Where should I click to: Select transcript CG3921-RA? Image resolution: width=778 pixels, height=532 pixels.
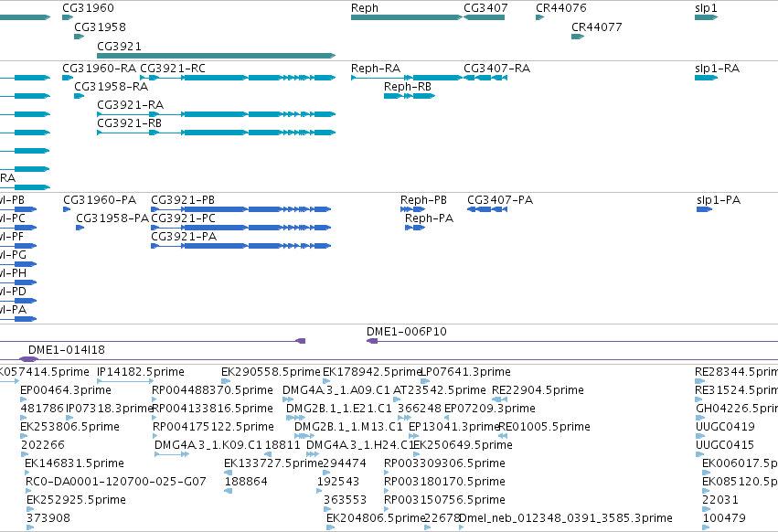point(217,114)
